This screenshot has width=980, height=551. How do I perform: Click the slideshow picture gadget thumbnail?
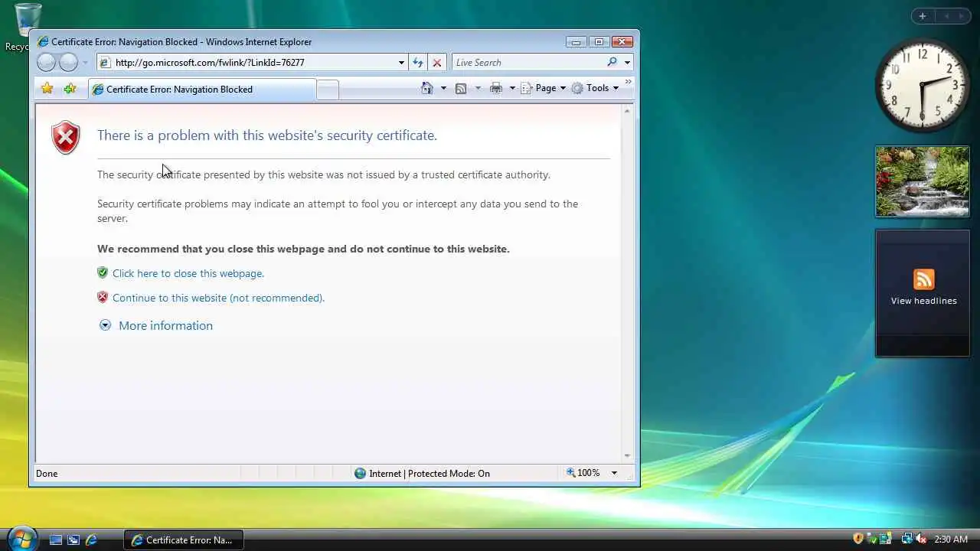923,181
